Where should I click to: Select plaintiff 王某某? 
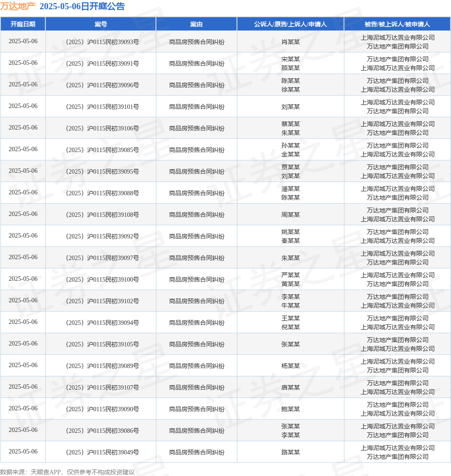(291, 318)
